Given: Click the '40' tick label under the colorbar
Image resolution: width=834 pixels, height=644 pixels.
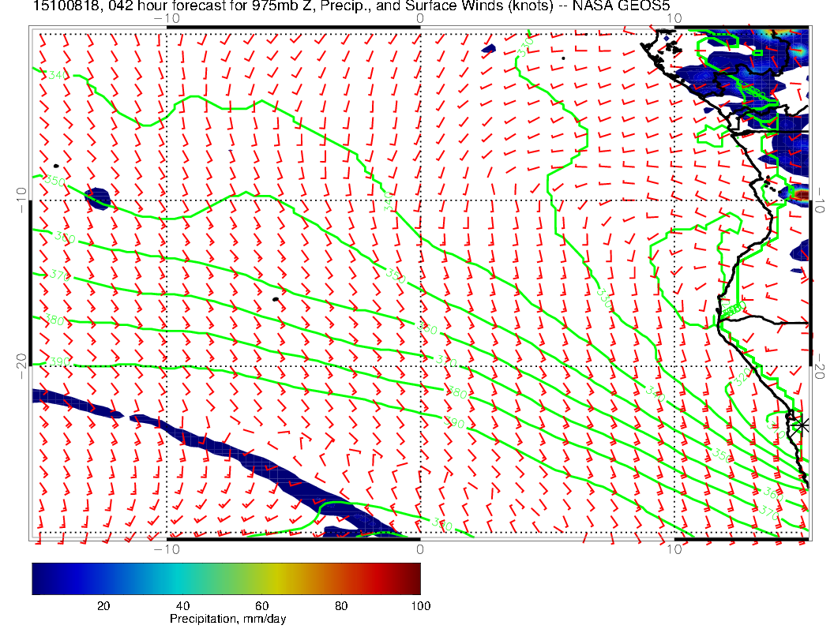Looking at the screenshot, I should pos(182,606).
